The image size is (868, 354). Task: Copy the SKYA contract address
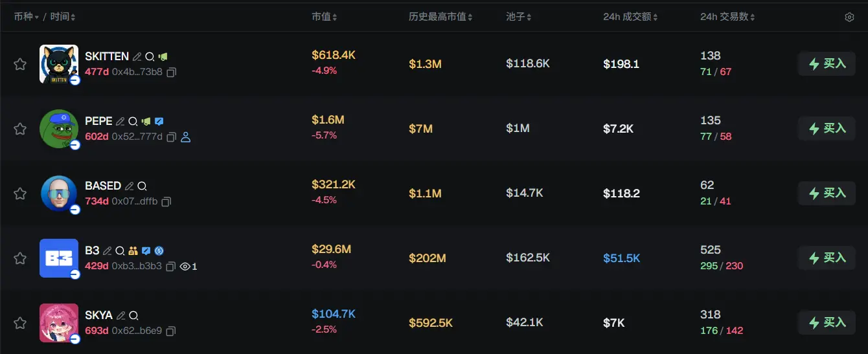pos(171,331)
